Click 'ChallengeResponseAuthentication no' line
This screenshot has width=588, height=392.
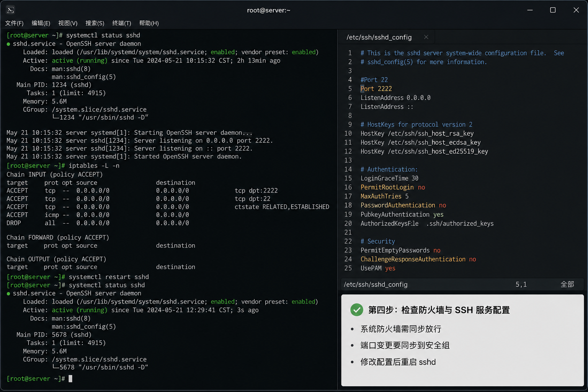(418, 259)
